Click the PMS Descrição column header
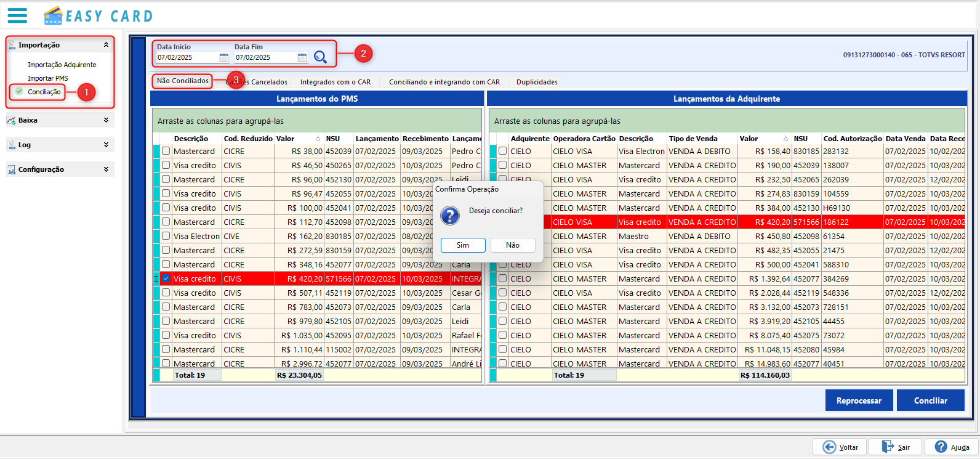This screenshot has height=459, width=980. [196, 139]
